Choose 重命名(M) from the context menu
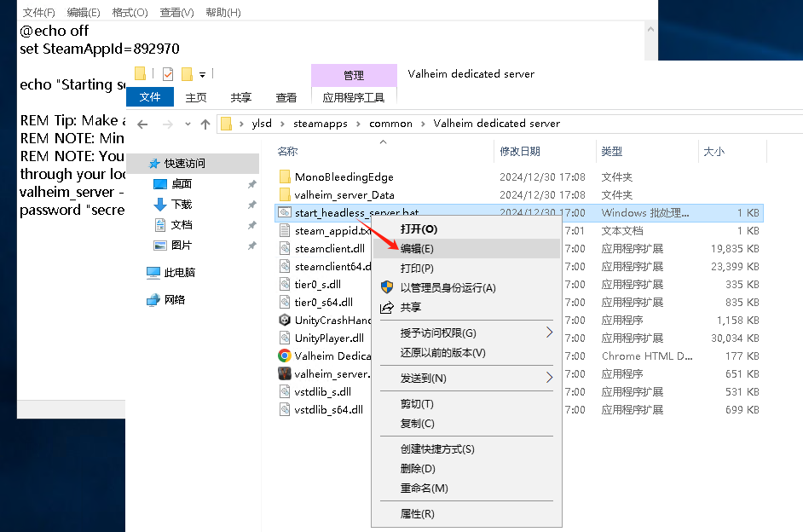Viewport: 803px width, 532px height. [466, 488]
